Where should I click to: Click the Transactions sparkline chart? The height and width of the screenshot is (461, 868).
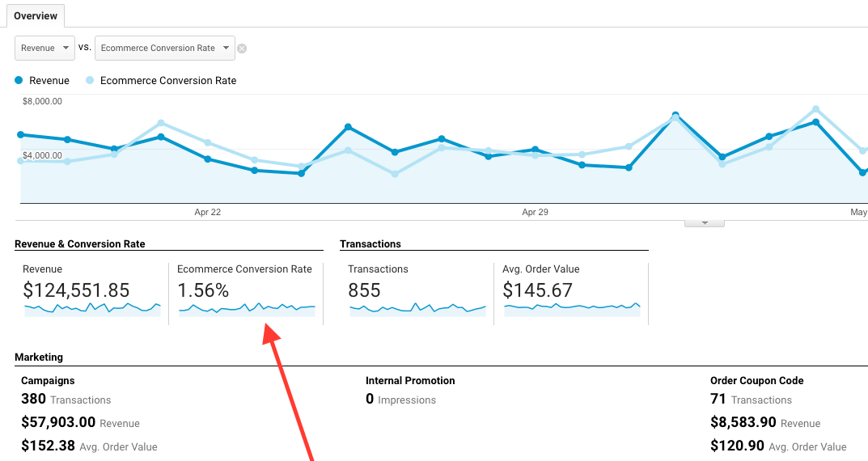[x=417, y=308]
